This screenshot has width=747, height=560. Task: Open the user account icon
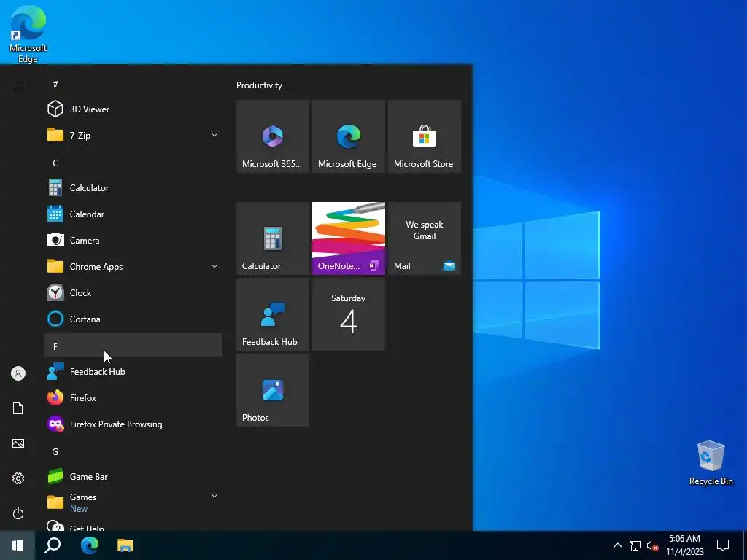pos(18,373)
